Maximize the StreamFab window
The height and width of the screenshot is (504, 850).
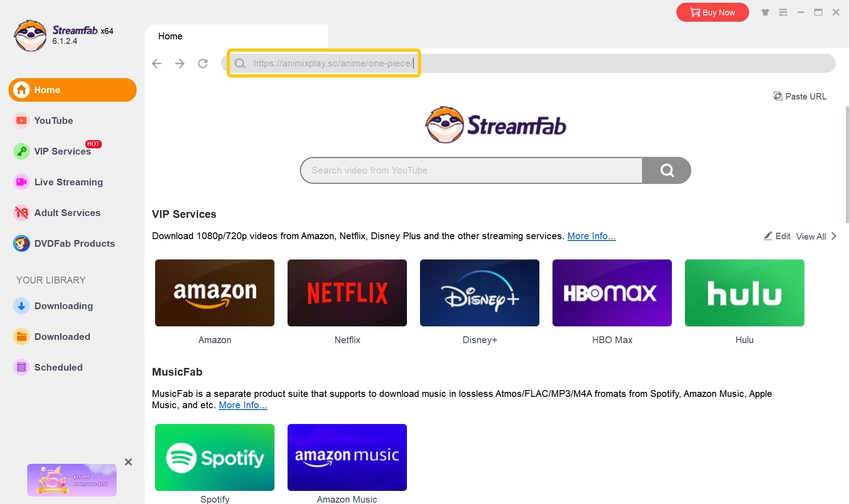click(818, 12)
